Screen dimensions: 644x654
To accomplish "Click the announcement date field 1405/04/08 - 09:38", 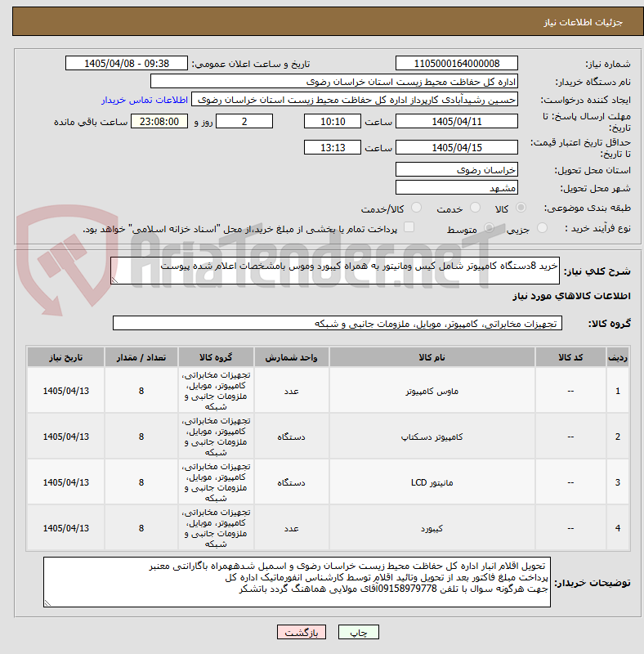I will (x=127, y=64).
